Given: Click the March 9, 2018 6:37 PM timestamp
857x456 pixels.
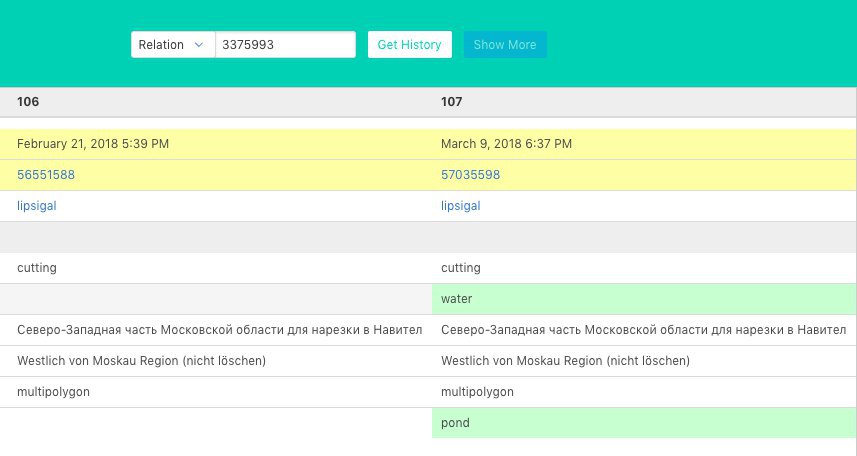Looking at the screenshot, I should coord(506,144).
